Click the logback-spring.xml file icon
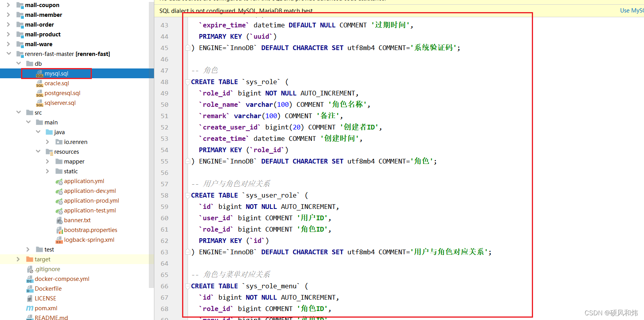This screenshot has height=320, width=644. point(59,240)
